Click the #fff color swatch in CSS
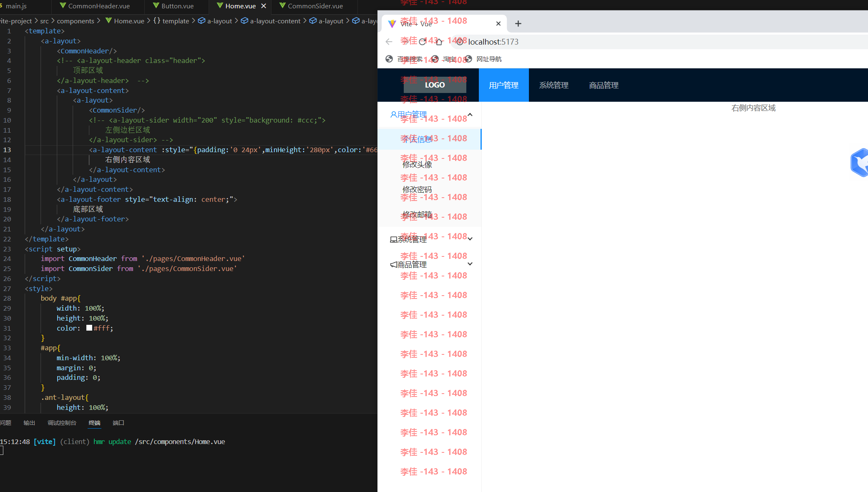Image resolution: width=868 pixels, height=492 pixels. (89, 328)
